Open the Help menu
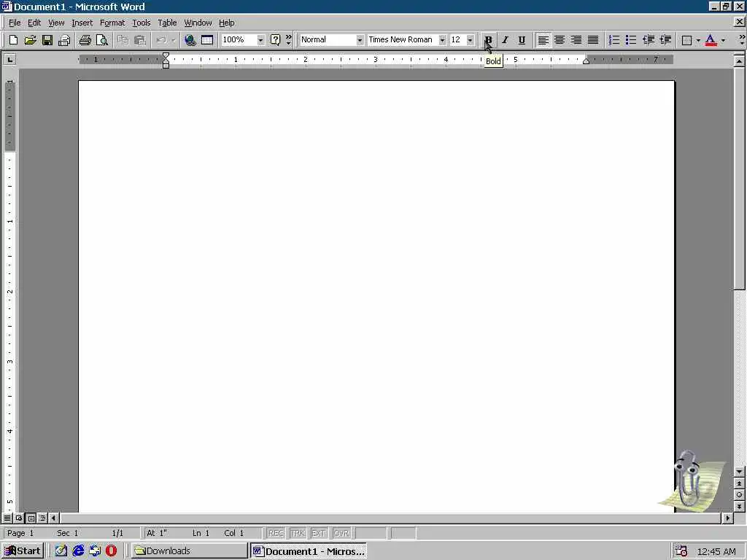Viewport: 747px width, 560px height. [226, 23]
